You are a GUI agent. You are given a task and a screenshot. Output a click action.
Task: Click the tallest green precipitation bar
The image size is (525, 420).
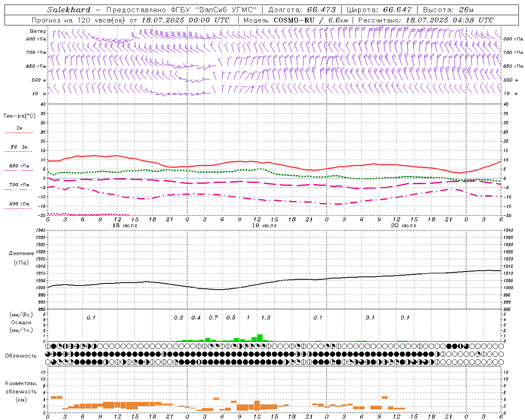tap(260, 338)
